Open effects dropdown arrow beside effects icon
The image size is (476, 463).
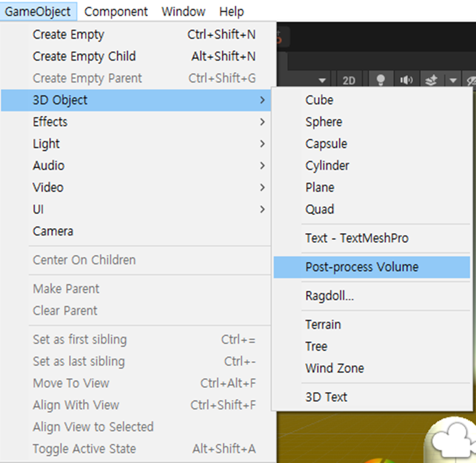[x=453, y=81]
